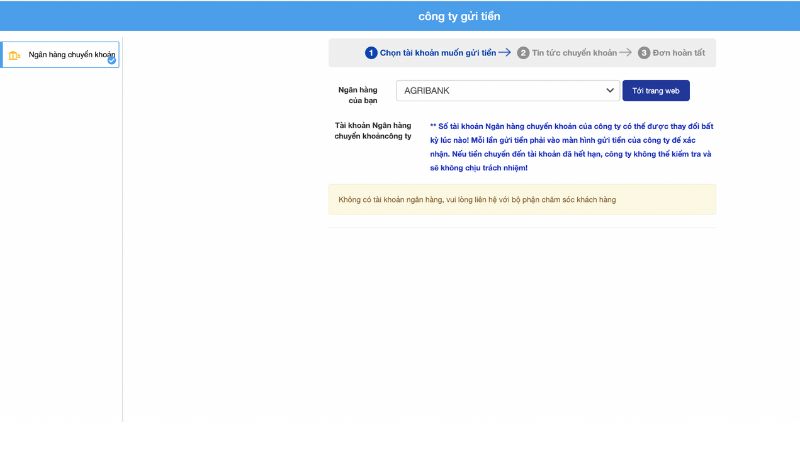The image size is (800, 450).
Task: Click the step 2 number circle
Action: point(523,53)
